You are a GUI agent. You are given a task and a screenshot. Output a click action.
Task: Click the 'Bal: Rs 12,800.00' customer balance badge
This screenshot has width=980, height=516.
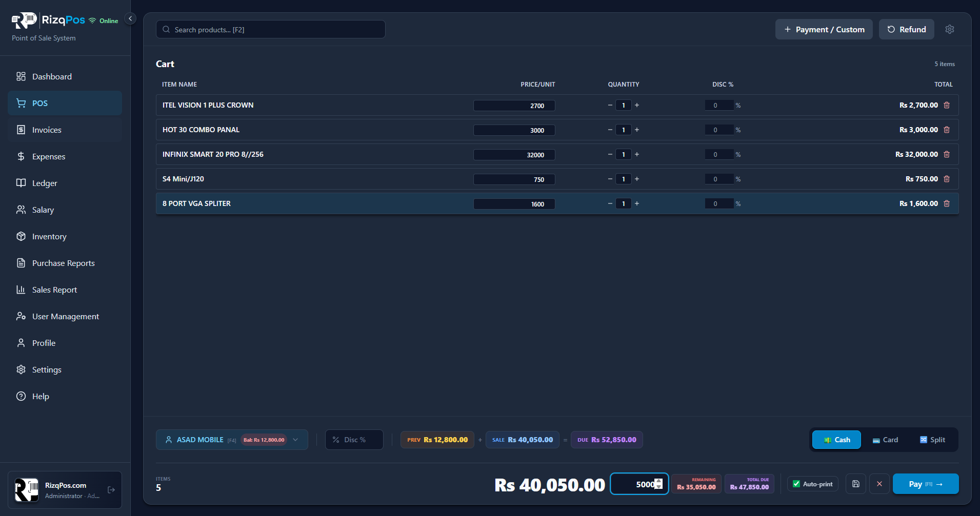264,440
